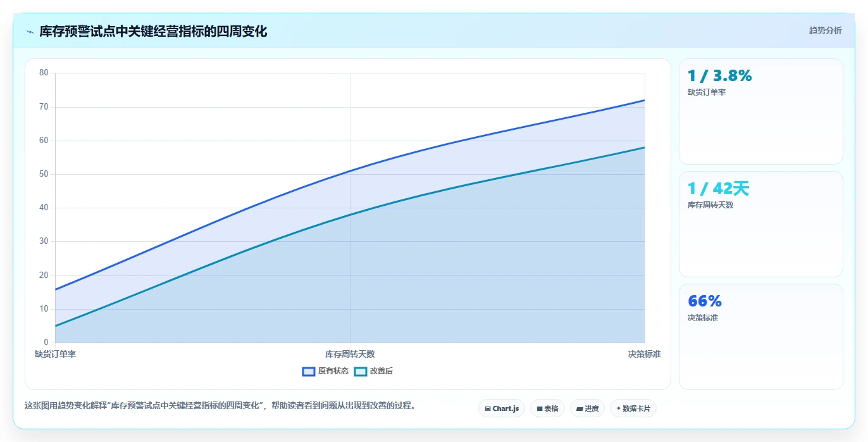Click the Chart.js tag button

point(501,408)
